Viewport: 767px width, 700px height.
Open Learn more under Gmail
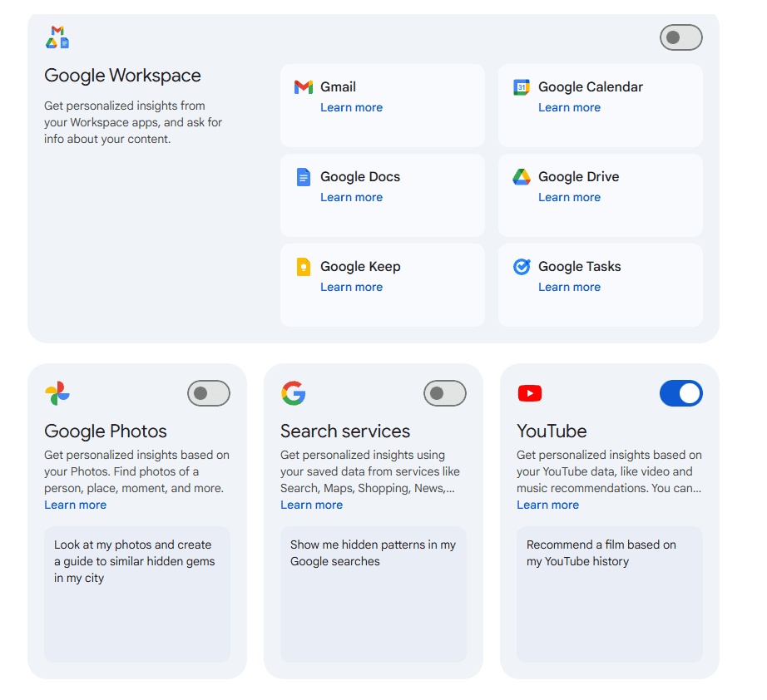(351, 107)
